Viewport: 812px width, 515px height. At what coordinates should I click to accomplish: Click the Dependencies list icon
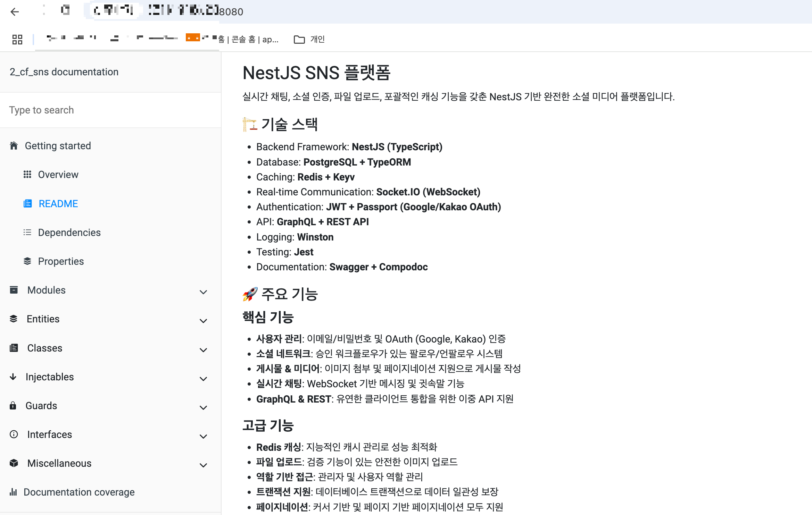click(x=27, y=233)
